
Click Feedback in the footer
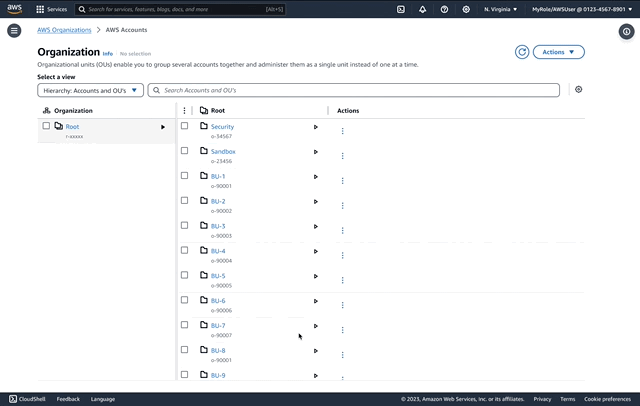(68, 399)
